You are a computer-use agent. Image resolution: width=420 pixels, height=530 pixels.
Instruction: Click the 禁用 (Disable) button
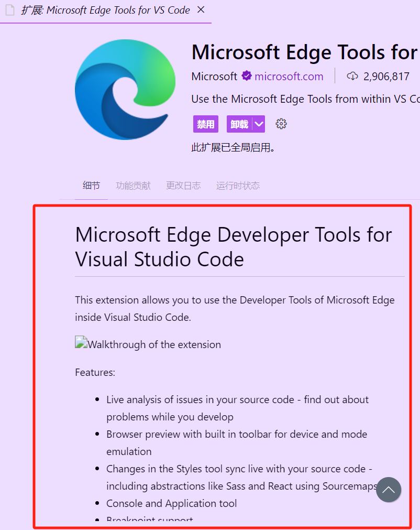coord(206,124)
